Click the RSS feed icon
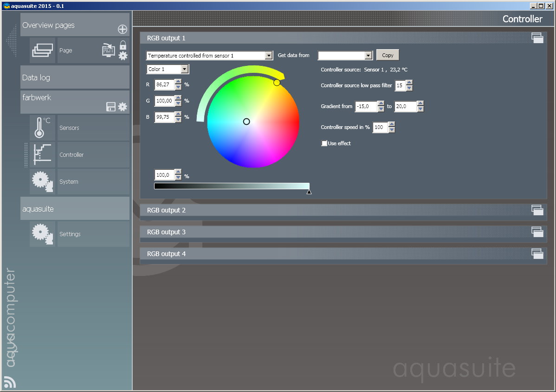 10,382
